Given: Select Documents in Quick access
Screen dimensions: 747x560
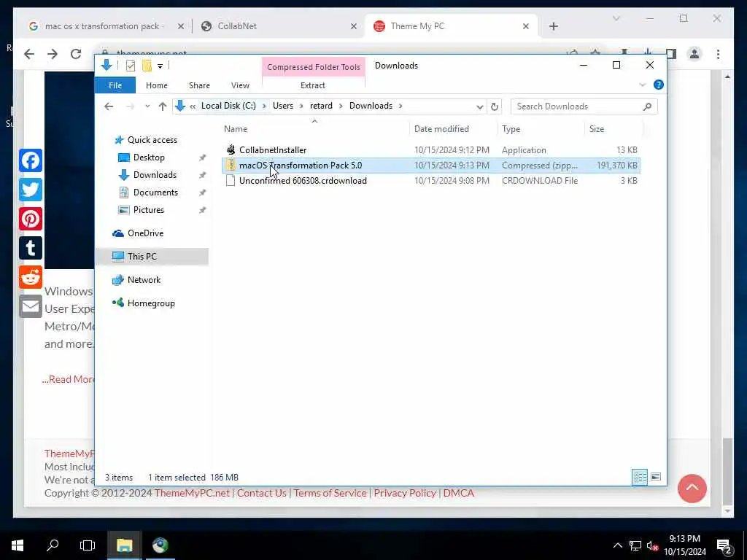Looking at the screenshot, I should coord(155,192).
